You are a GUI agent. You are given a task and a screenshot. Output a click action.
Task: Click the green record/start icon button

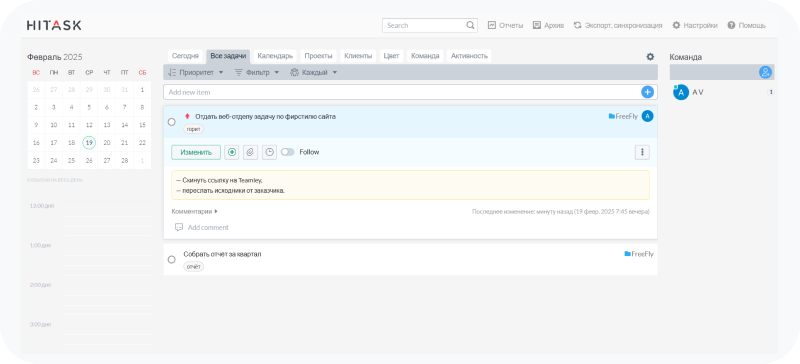tap(232, 152)
